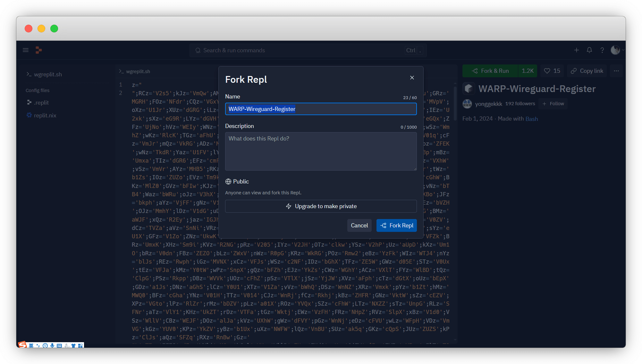
Task: Click the Replit logo icon
Action: tap(38, 50)
